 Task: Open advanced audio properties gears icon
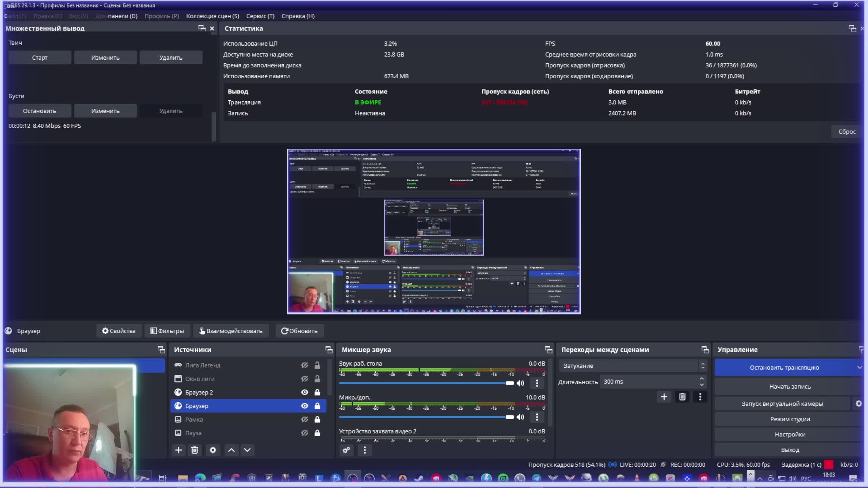346,450
